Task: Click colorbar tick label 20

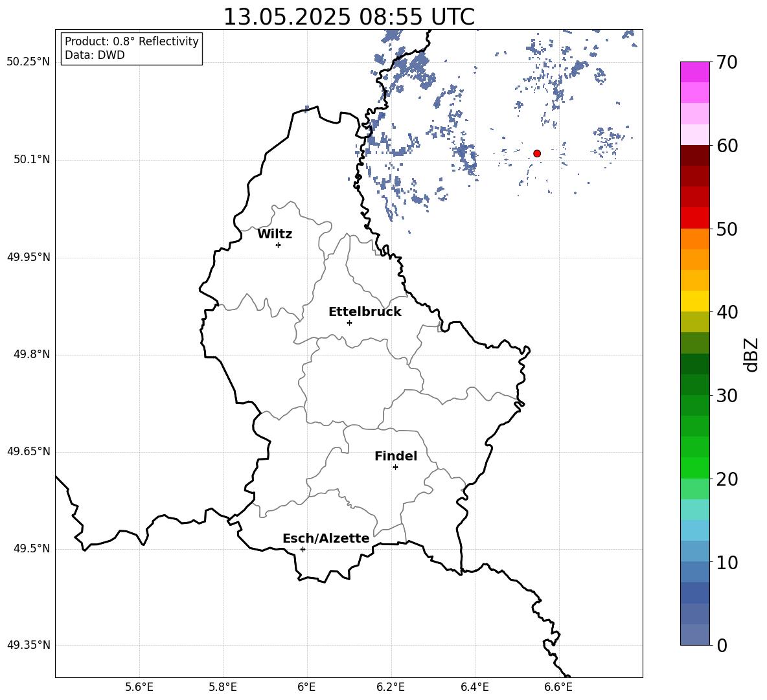Action: point(727,479)
